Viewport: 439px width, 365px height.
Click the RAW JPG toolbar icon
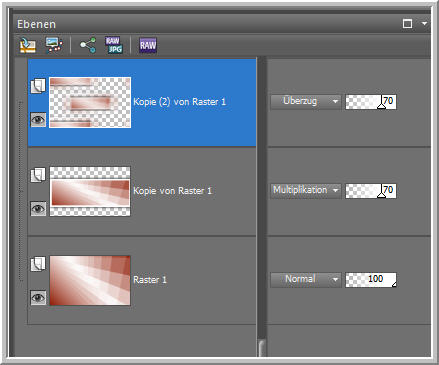point(114,45)
